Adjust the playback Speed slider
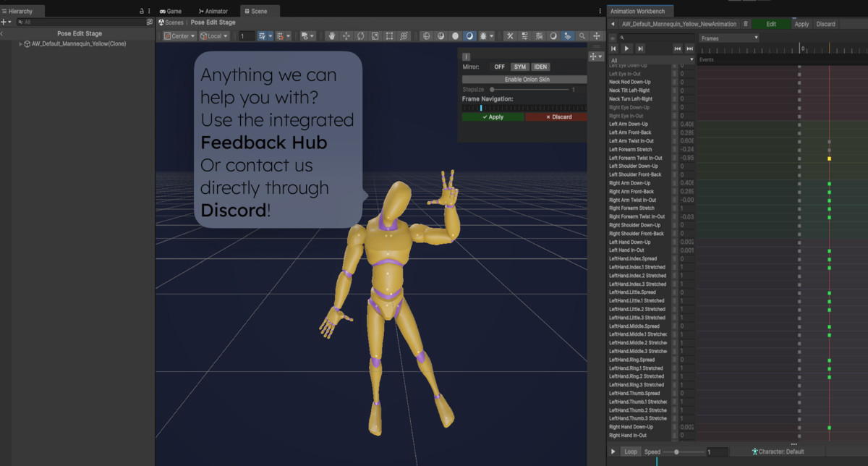 coord(683,452)
